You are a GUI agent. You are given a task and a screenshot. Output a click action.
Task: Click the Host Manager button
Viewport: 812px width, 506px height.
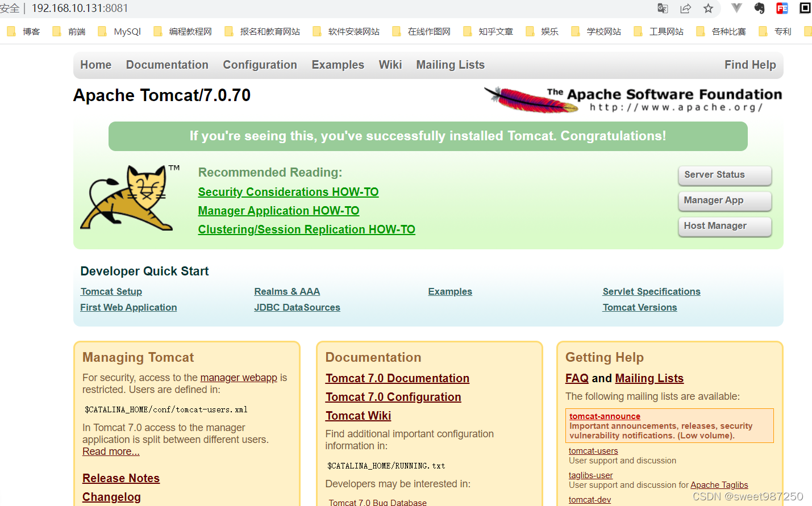(x=725, y=226)
